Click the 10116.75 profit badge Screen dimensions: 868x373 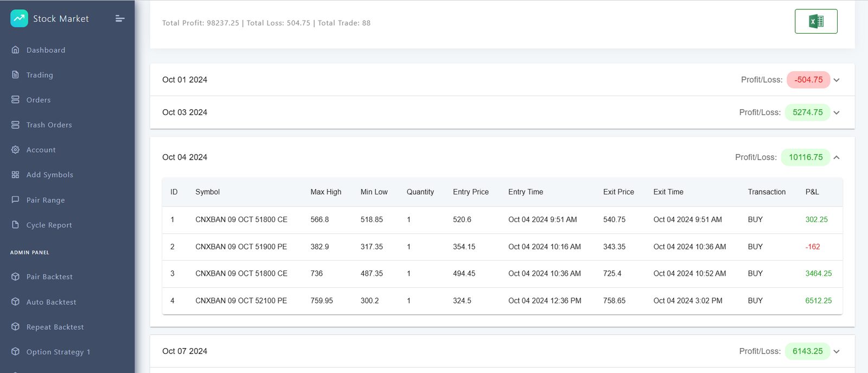(806, 157)
